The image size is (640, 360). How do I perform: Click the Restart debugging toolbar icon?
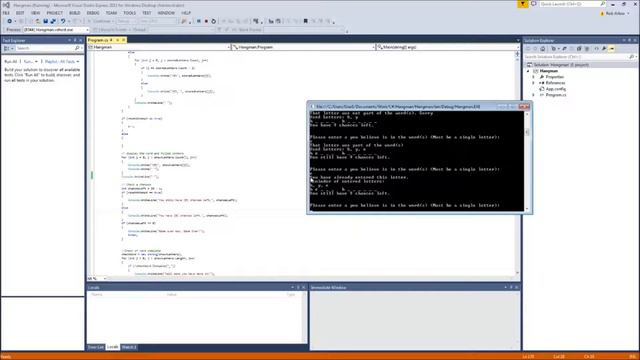pos(213,21)
